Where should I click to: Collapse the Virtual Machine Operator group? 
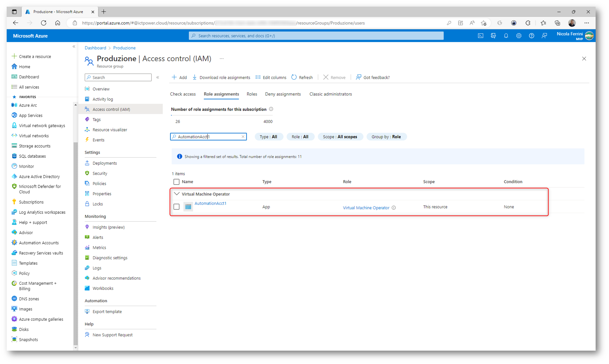tap(177, 194)
